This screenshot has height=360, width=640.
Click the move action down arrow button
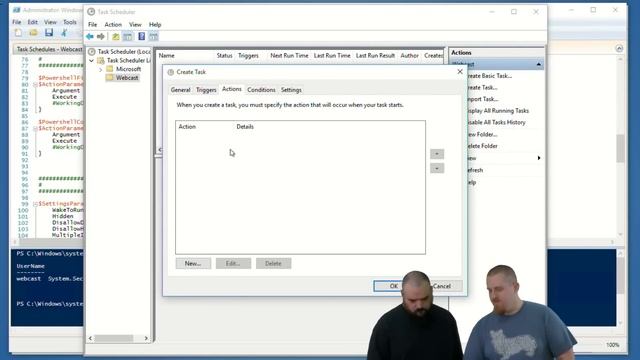click(437, 168)
